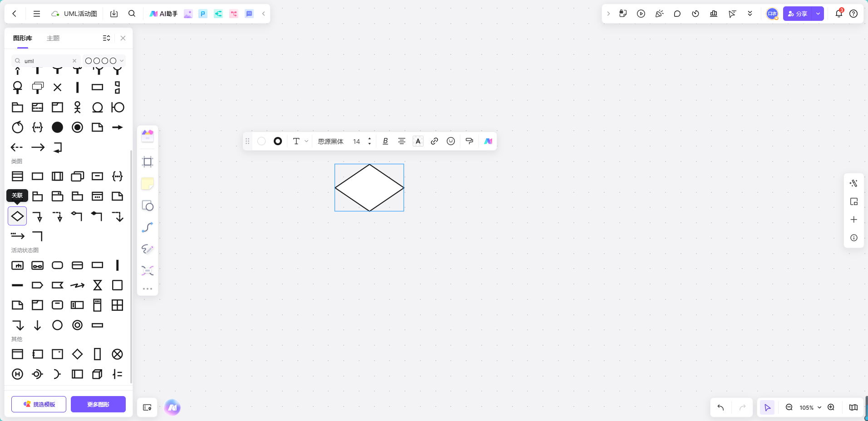Open text alignment options
Viewport: 868px width, 421px height.
pos(402,141)
